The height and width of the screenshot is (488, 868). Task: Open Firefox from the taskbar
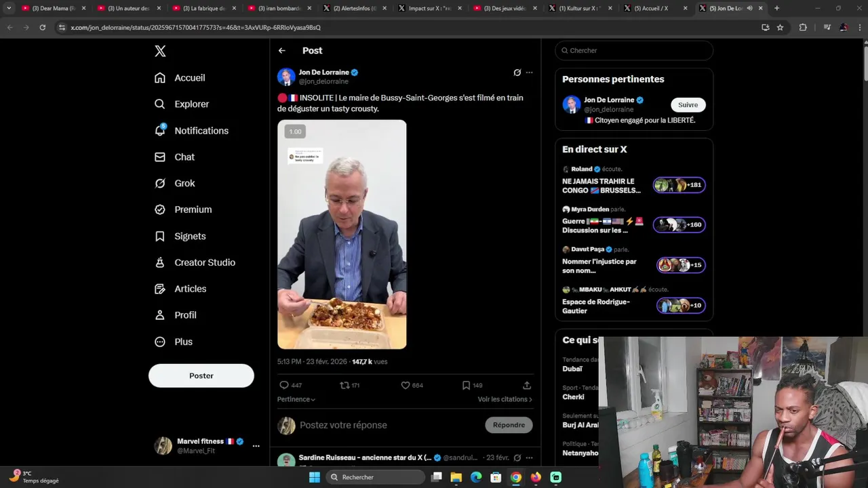point(536,477)
